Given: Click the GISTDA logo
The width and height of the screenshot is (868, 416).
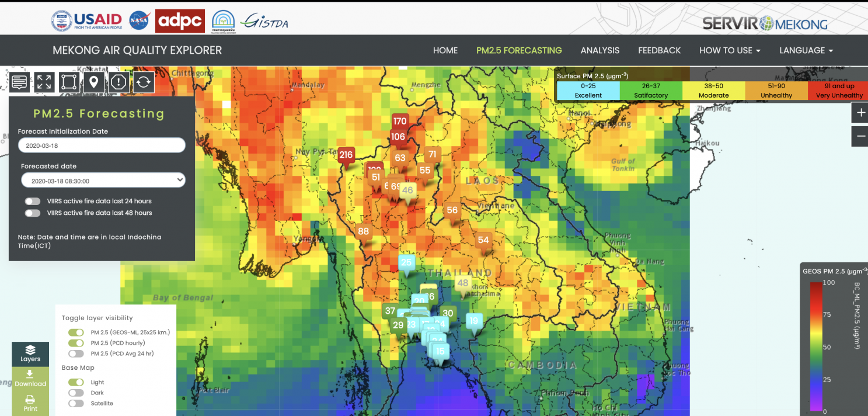Looking at the screenshot, I should click(x=264, y=22).
